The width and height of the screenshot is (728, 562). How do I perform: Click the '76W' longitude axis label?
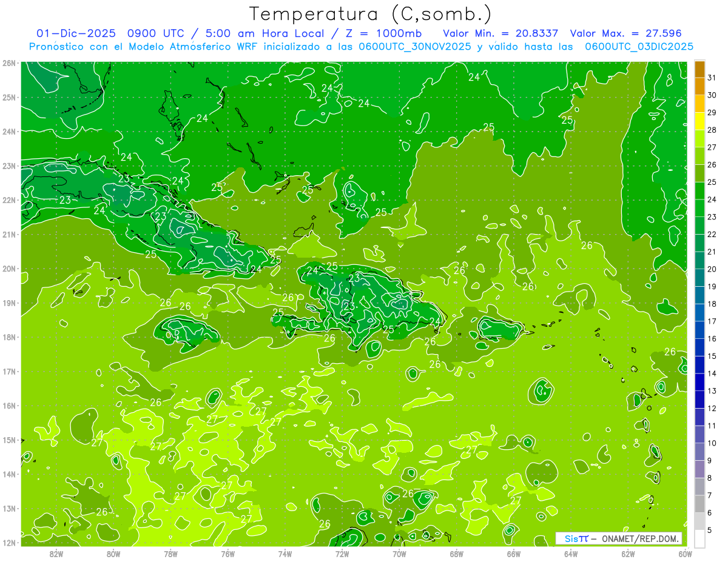click(x=227, y=554)
